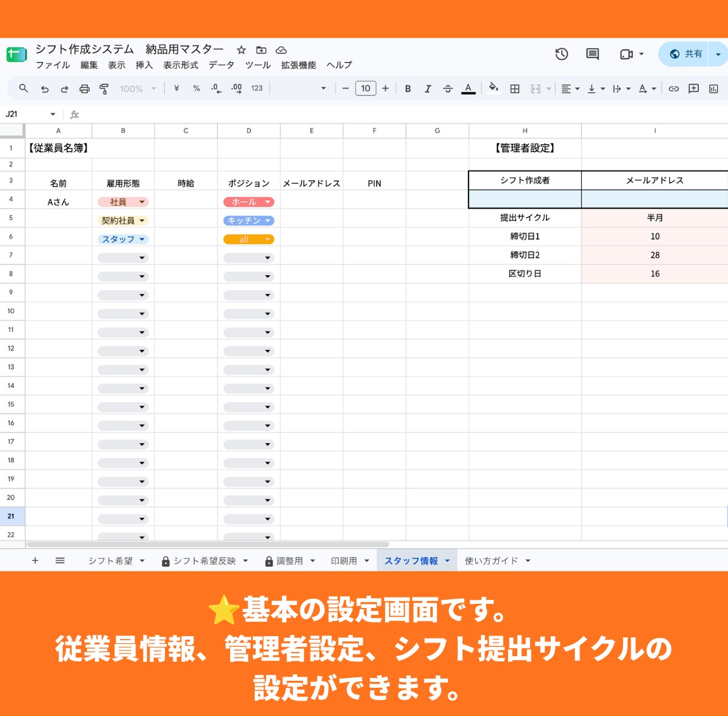
Task: Click the search menus magnifier icon
Action: (23, 88)
